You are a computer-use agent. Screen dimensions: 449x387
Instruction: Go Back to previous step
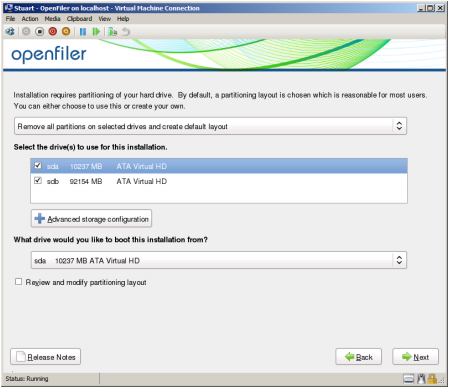coord(358,357)
